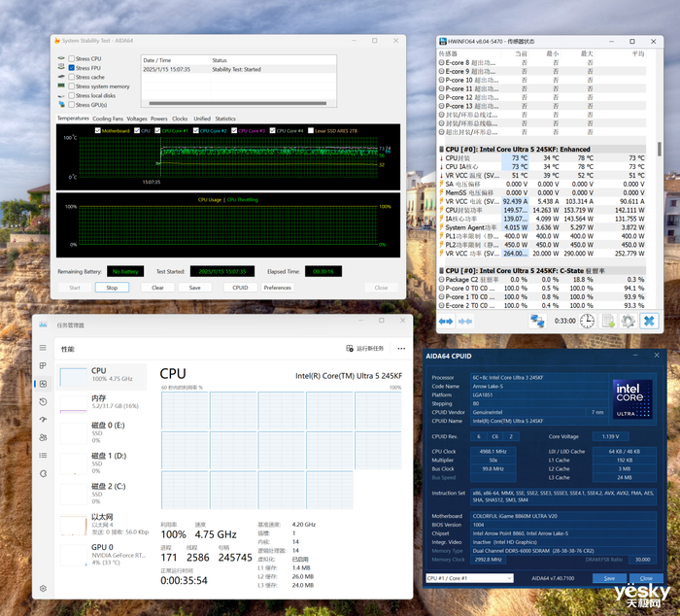Open Task Manager hamburger navigation menu
Viewport: 680px width, 616px height.
pyautogui.click(x=43, y=348)
